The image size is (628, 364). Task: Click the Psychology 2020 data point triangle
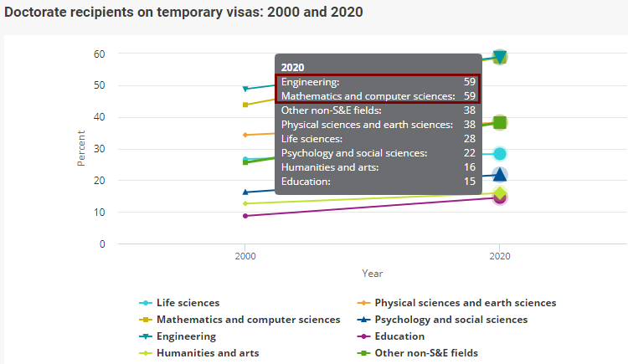pos(500,174)
